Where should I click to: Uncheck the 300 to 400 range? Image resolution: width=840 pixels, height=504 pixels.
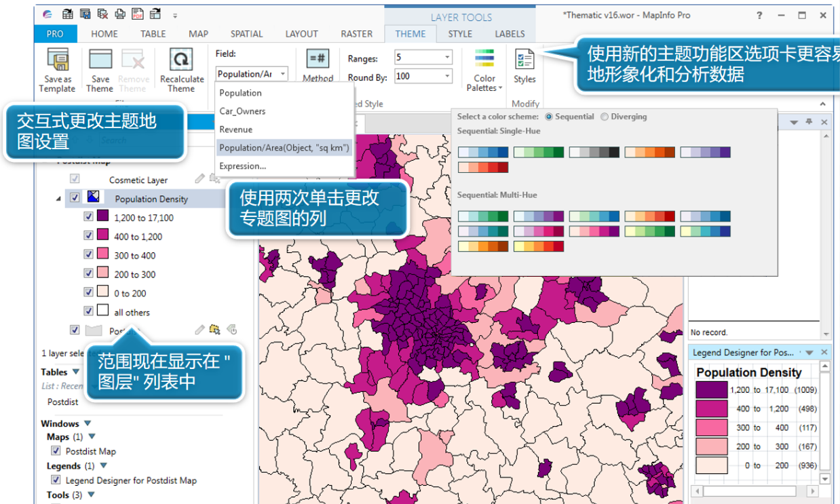pyautogui.click(x=88, y=254)
